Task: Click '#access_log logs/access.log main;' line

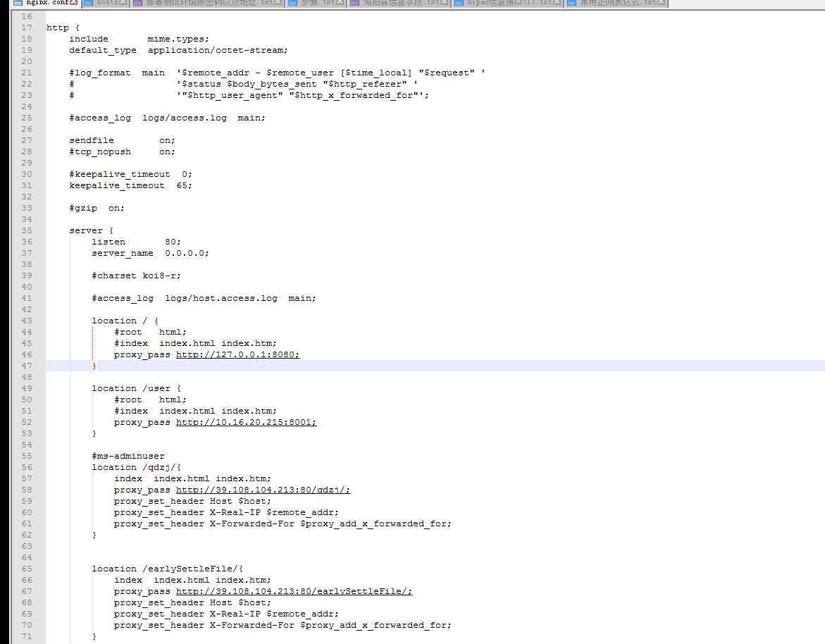Action: (x=167, y=118)
